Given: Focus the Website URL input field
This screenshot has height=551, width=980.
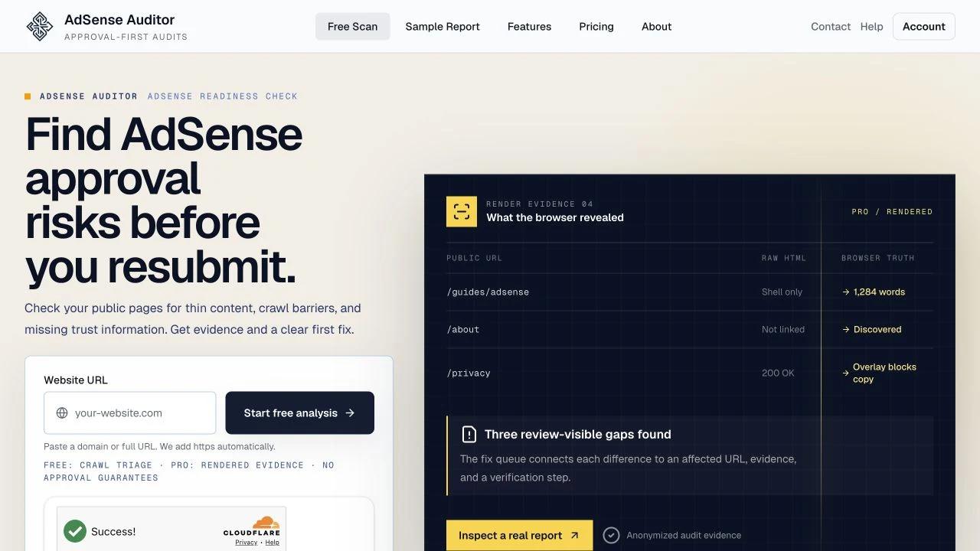Looking at the screenshot, I should pos(130,413).
